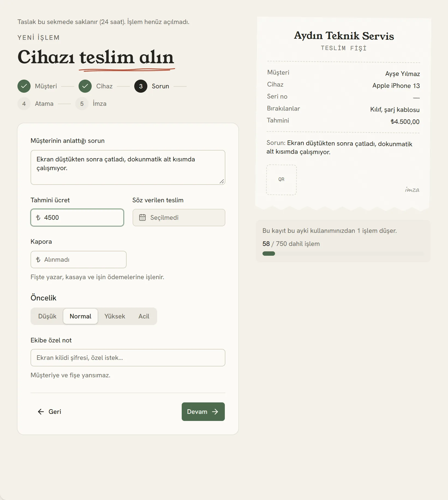Click the 'Cihazı teslim alın' heading
448x500 pixels.
(x=95, y=57)
